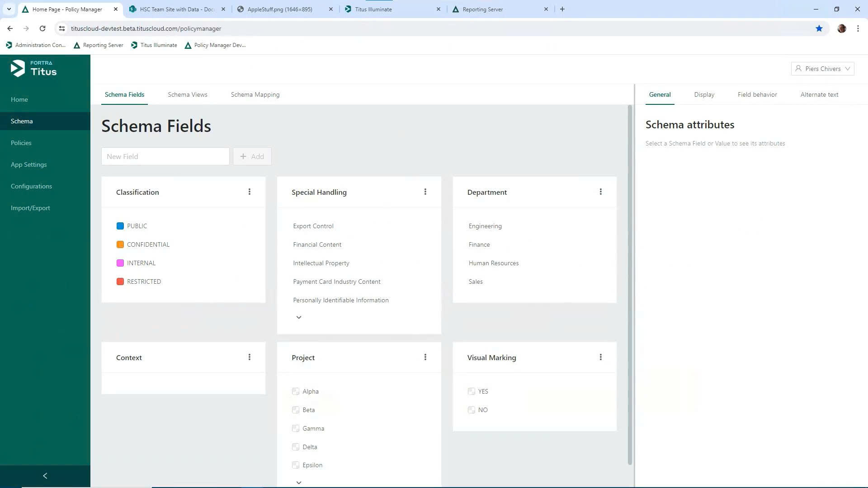This screenshot has width=868, height=488.
Task: Click into the New Field input
Action: pyautogui.click(x=165, y=156)
